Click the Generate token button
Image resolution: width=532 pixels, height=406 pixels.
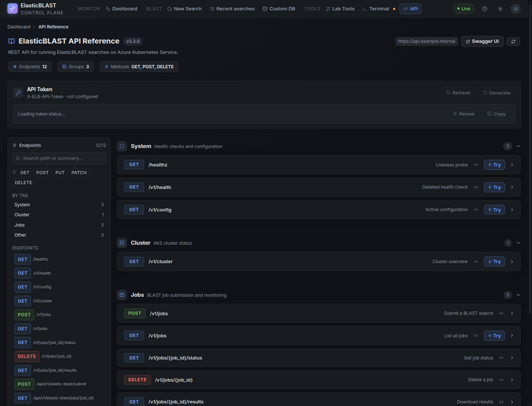pos(497,93)
